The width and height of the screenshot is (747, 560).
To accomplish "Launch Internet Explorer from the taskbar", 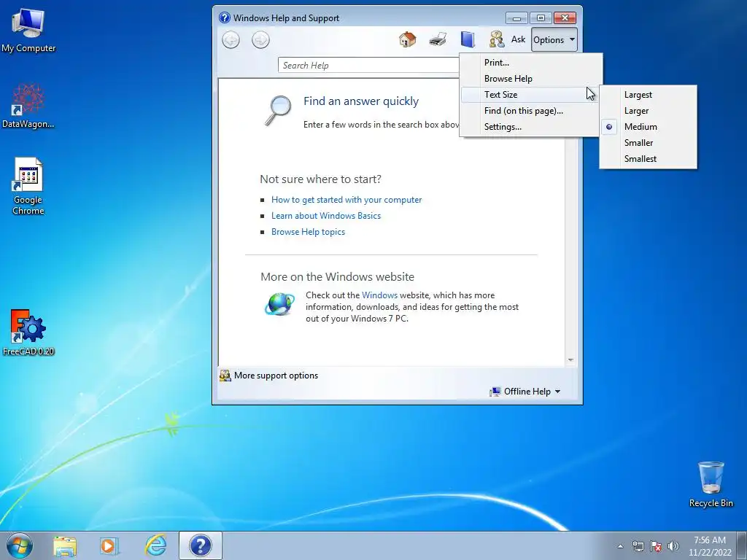I will click(156, 545).
